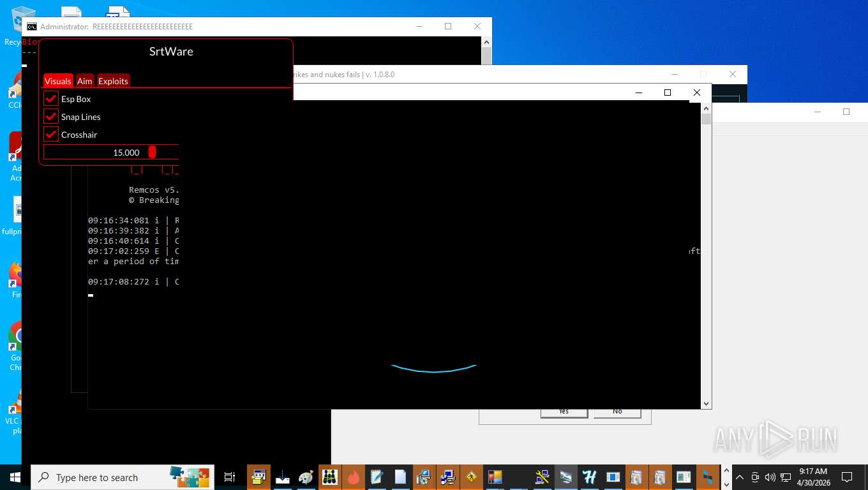The image size is (868, 490).
Task: Open the stylized H app in the taskbar
Action: point(589,477)
